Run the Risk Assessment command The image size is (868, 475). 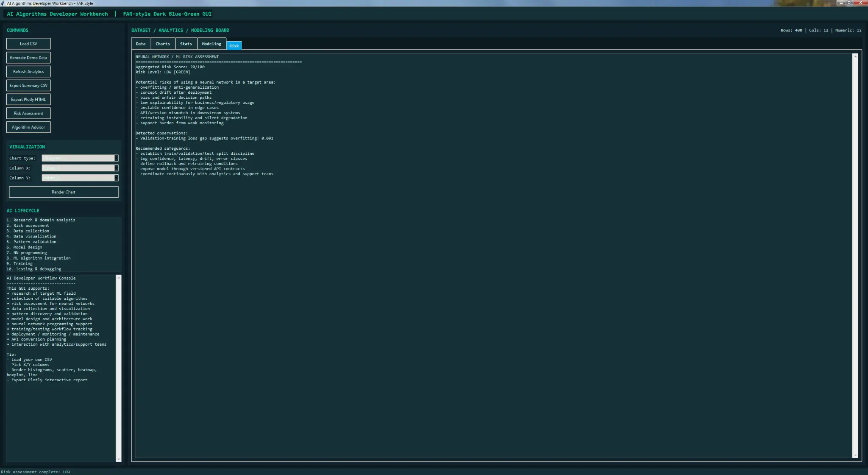[28, 113]
